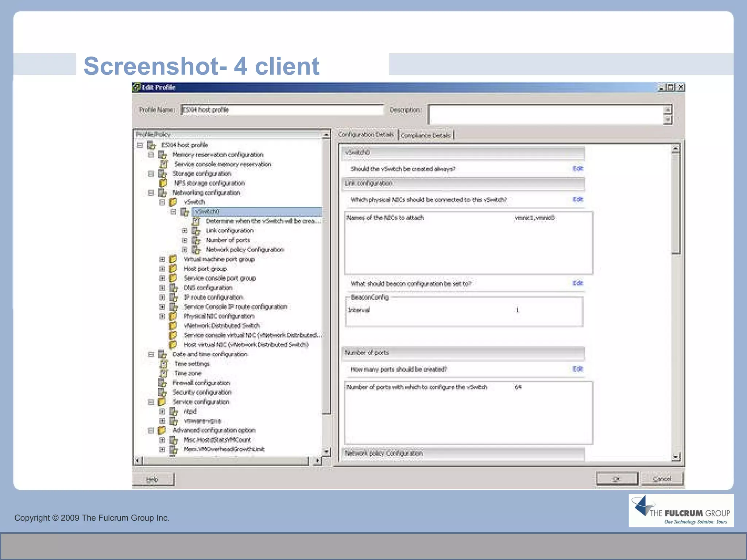Click the Cancel button
The height and width of the screenshot is (560, 747).
(x=662, y=479)
